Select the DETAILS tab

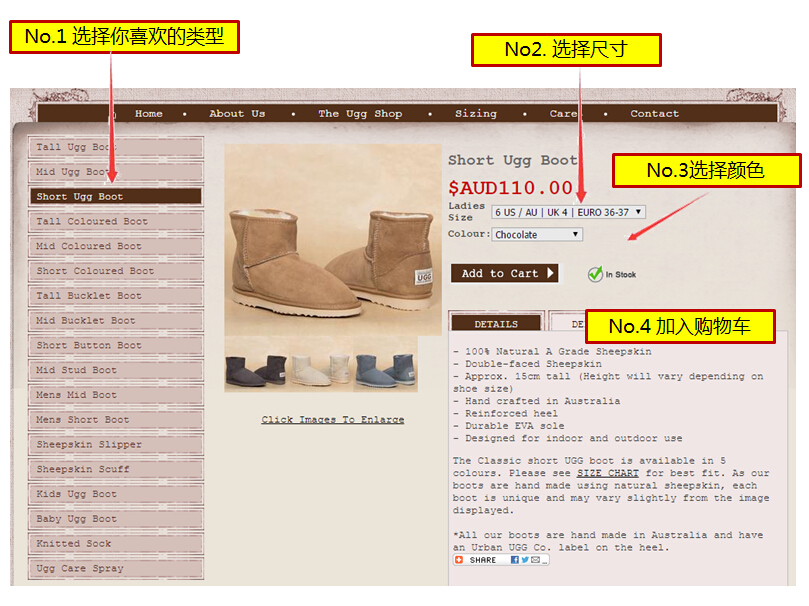[496, 323]
